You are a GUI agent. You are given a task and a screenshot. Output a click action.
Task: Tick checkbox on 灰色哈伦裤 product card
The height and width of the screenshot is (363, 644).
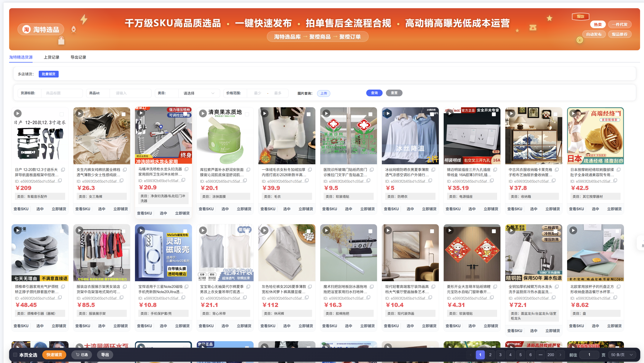(309, 231)
